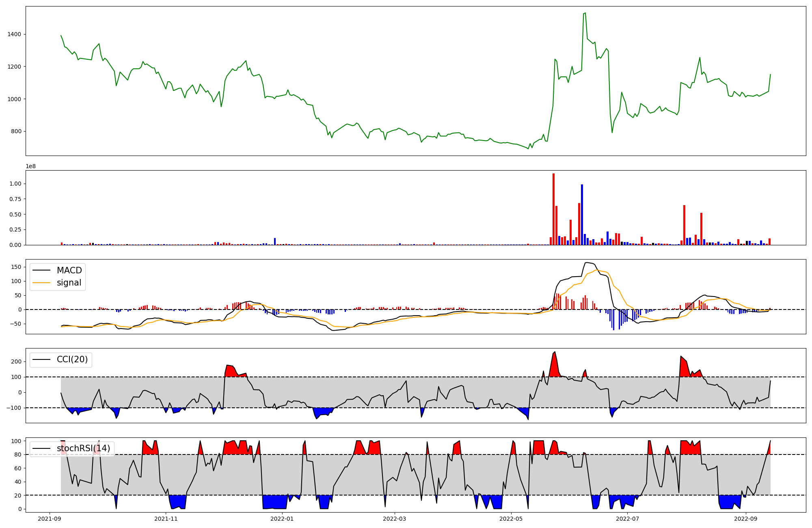Click the orange signal legend line
The width and height of the screenshot is (812, 528).
click(41, 283)
